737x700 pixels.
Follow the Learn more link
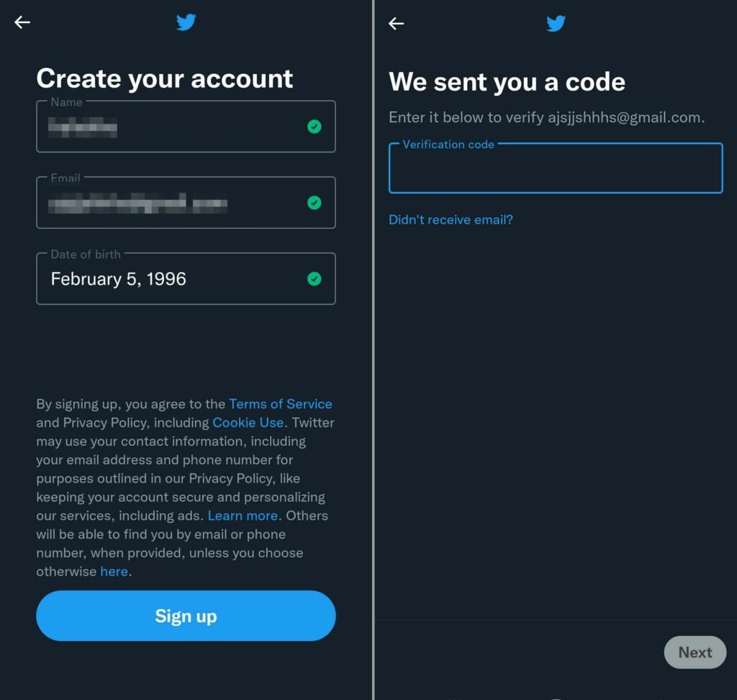pyautogui.click(x=243, y=515)
